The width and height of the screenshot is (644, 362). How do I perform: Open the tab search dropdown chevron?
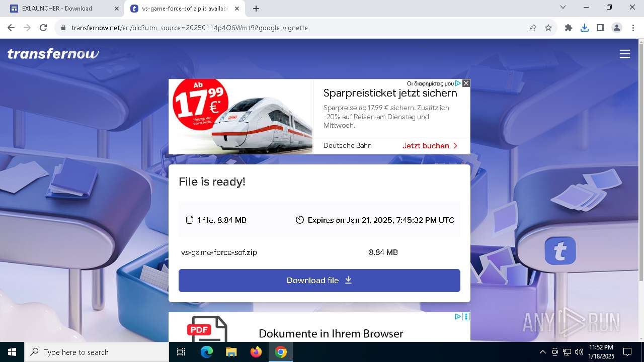[563, 8]
